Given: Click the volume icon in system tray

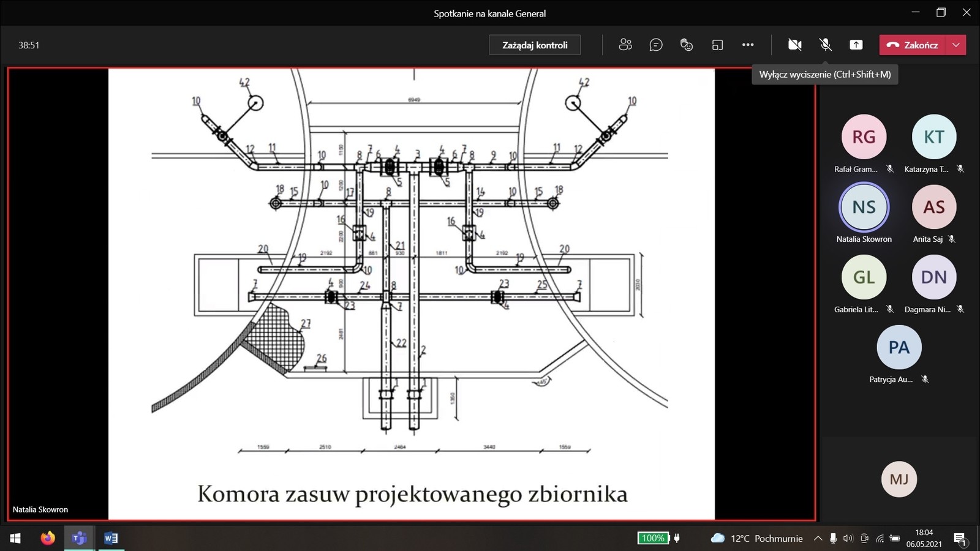Looking at the screenshot, I should point(848,538).
